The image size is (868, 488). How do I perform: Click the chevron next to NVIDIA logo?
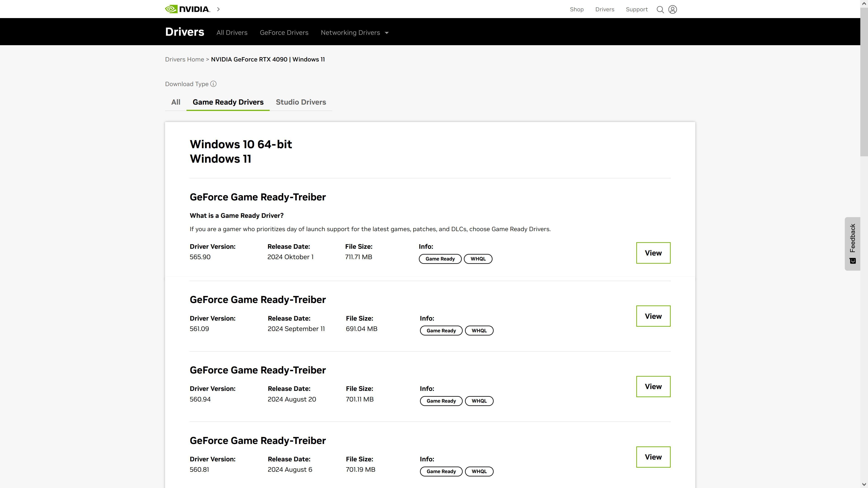click(x=218, y=9)
